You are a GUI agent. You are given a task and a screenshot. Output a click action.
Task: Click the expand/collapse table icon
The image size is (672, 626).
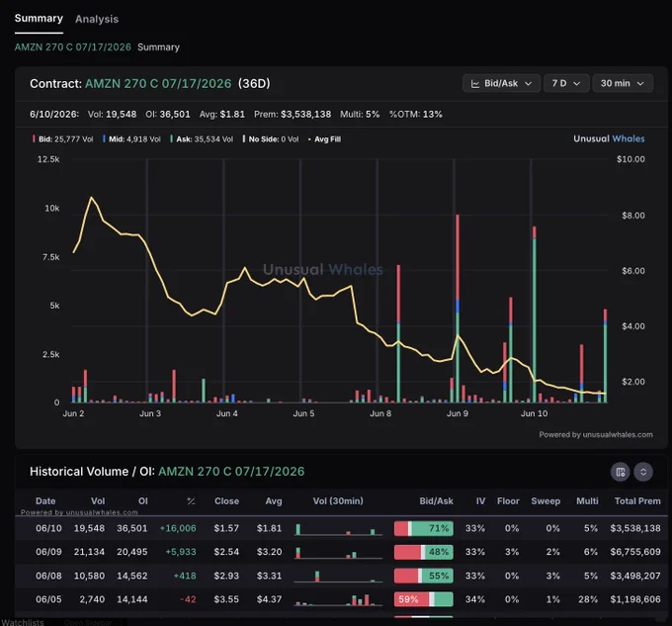point(643,472)
